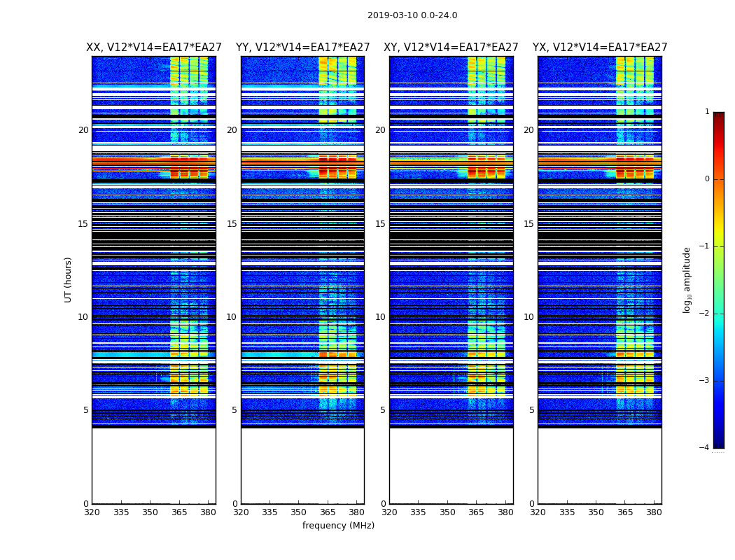Select the XX polarization panel title
Viewport: 735px width, 560px height.
tap(153, 48)
